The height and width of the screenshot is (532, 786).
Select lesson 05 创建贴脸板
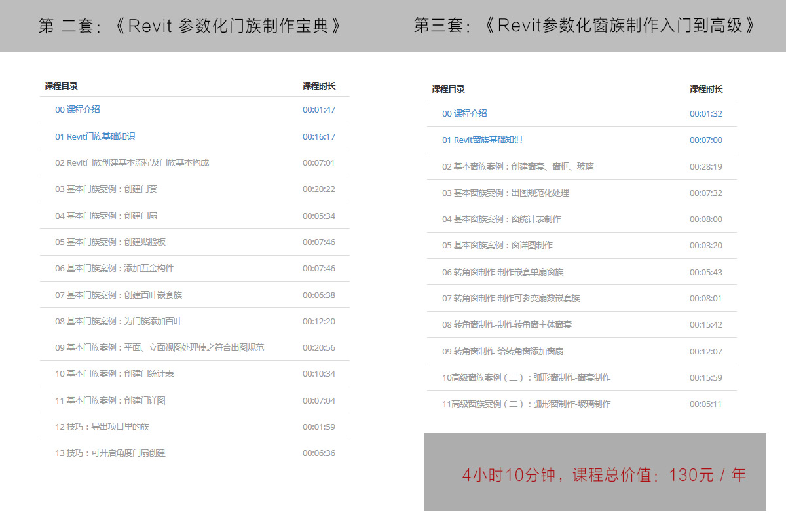[110, 242]
